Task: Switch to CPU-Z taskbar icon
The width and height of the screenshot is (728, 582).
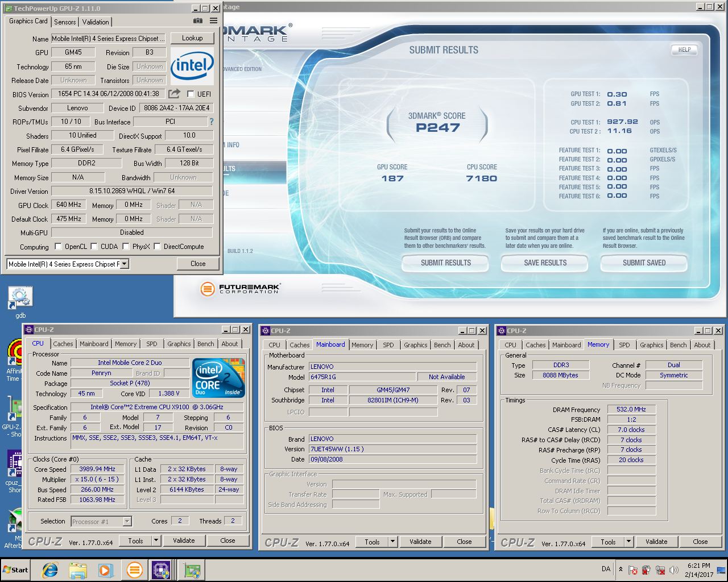Action: [x=161, y=570]
